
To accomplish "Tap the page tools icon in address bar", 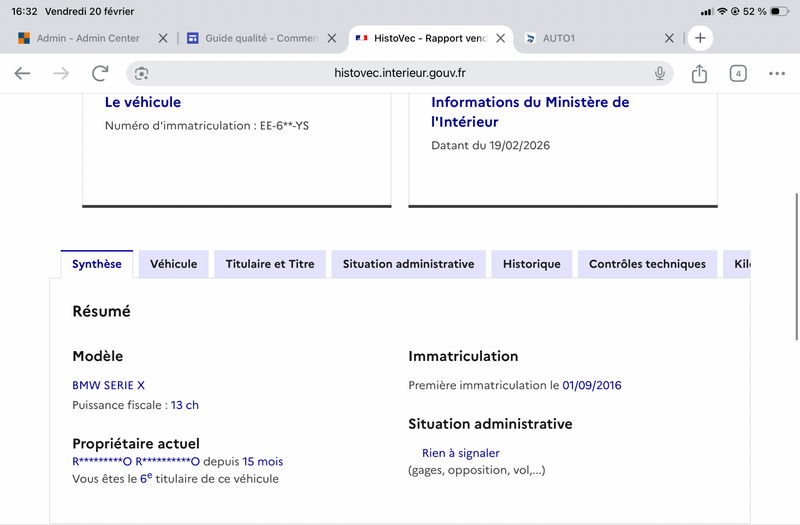I will [142, 73].
